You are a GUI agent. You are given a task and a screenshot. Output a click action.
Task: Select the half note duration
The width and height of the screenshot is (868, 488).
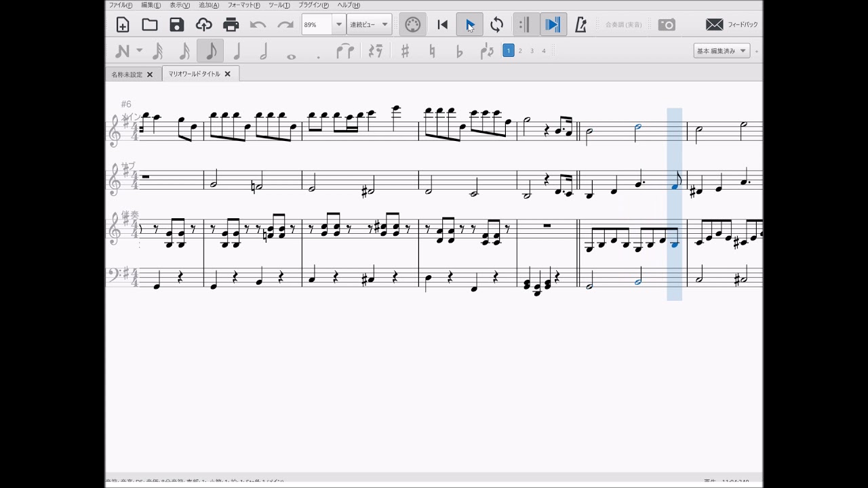tap(264, 51)
